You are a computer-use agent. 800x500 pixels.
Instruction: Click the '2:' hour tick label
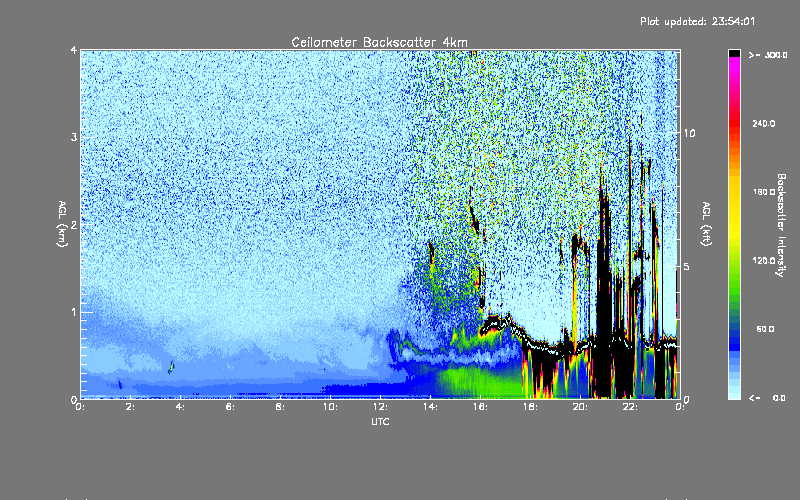[x=131, y=407]
